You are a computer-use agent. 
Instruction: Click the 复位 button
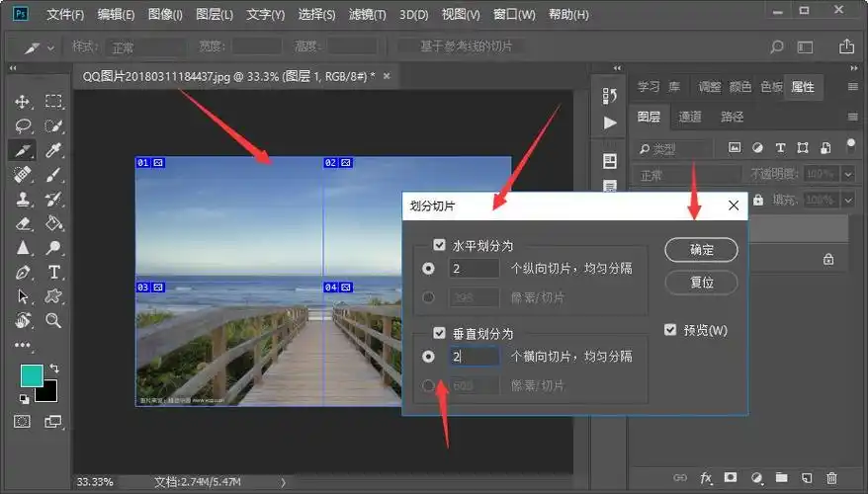[701, 282]
